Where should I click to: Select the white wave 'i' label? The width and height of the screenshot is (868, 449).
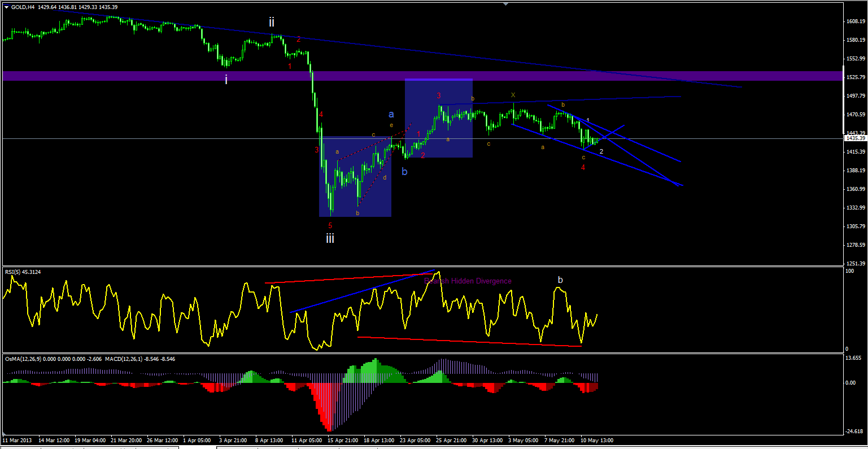tap(226, 80)
